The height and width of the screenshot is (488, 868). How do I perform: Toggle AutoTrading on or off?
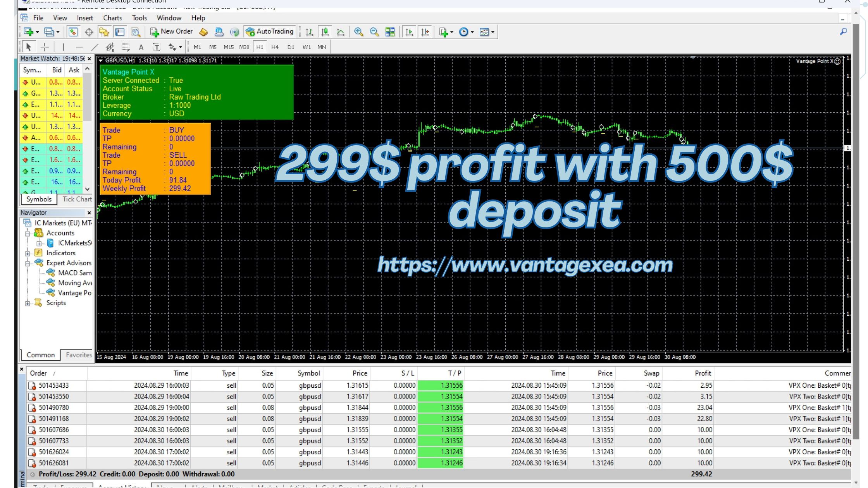pos(270,31)
